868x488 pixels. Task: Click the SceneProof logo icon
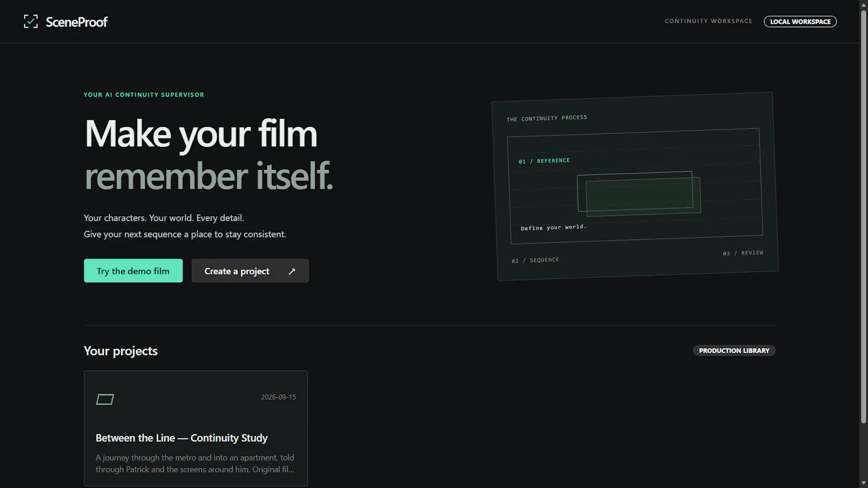tap(31, 22)
